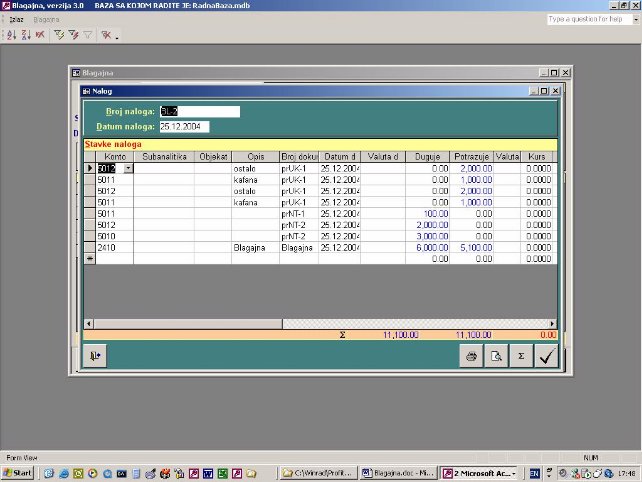642x482 pixels.
Task: Open the Blagajna menu
Action: (47, 19)
